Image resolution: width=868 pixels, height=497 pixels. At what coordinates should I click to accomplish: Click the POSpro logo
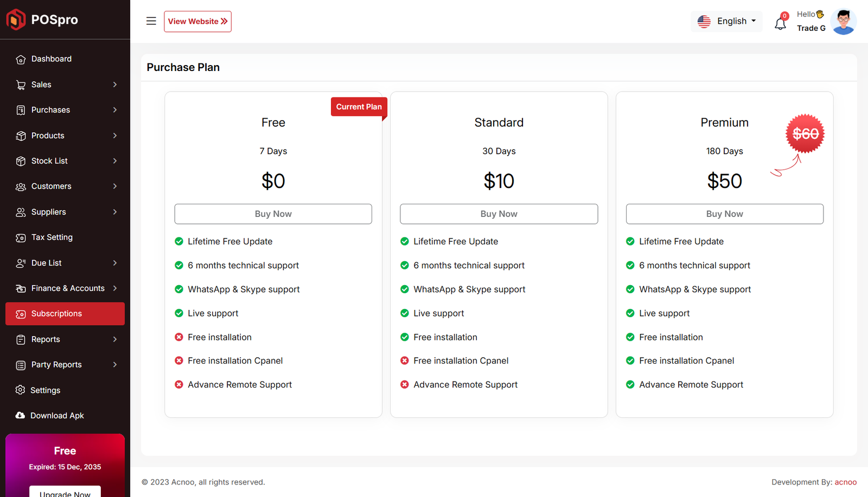point(42,20)
